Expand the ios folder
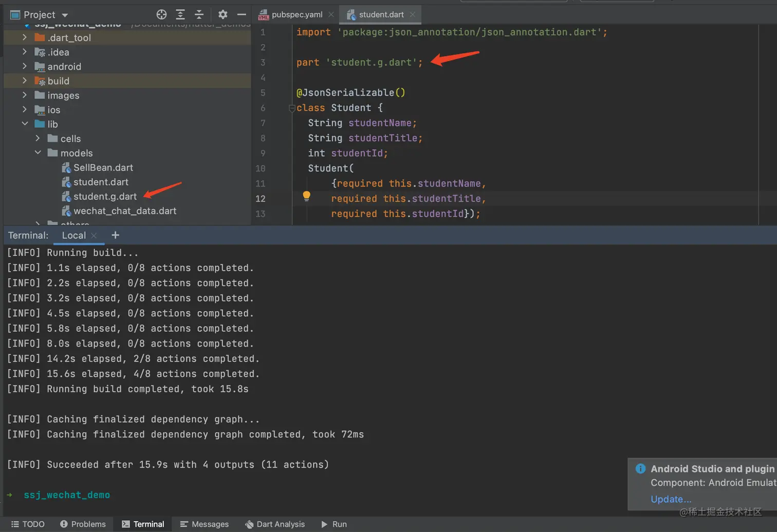This screenshot has width=777, height=532. click(x=24, y=109)
